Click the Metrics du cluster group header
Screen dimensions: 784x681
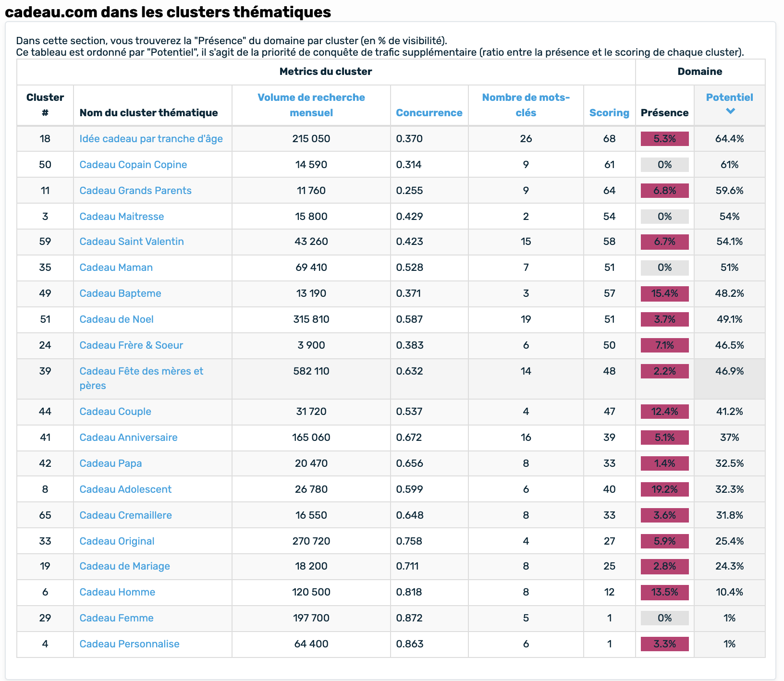coord(326,72)
